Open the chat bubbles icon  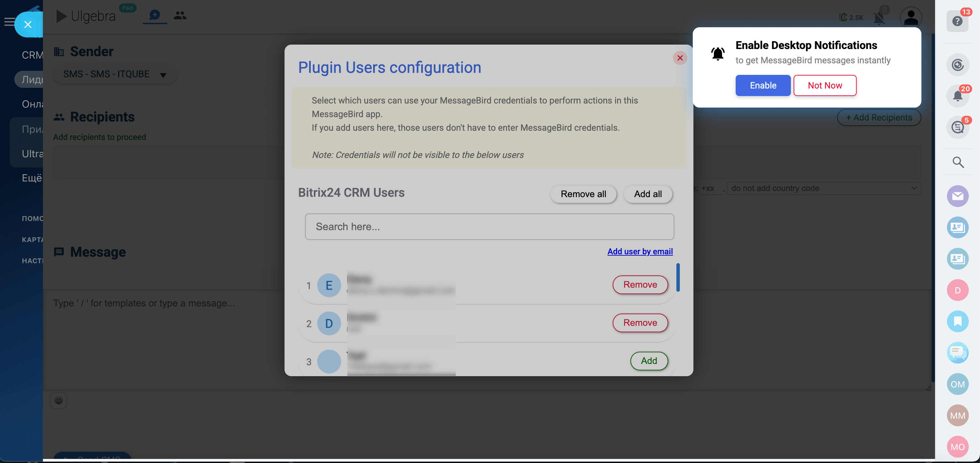[957, 353]
